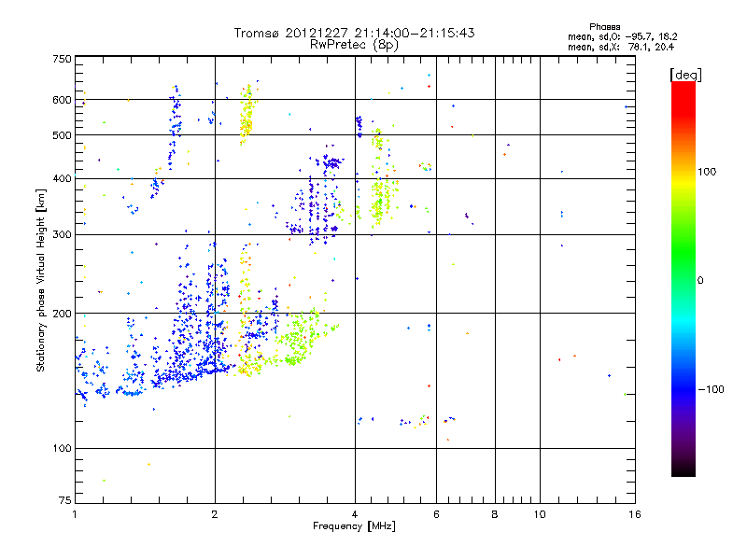Click the x-axis tick label '1'

[x=75, y=514]
